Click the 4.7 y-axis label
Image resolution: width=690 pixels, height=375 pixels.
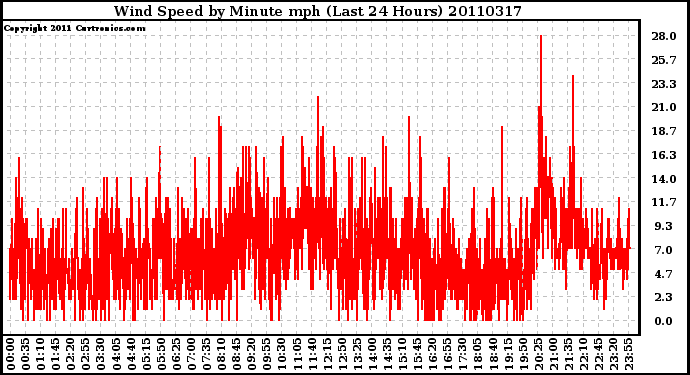(x=665, y=274)
